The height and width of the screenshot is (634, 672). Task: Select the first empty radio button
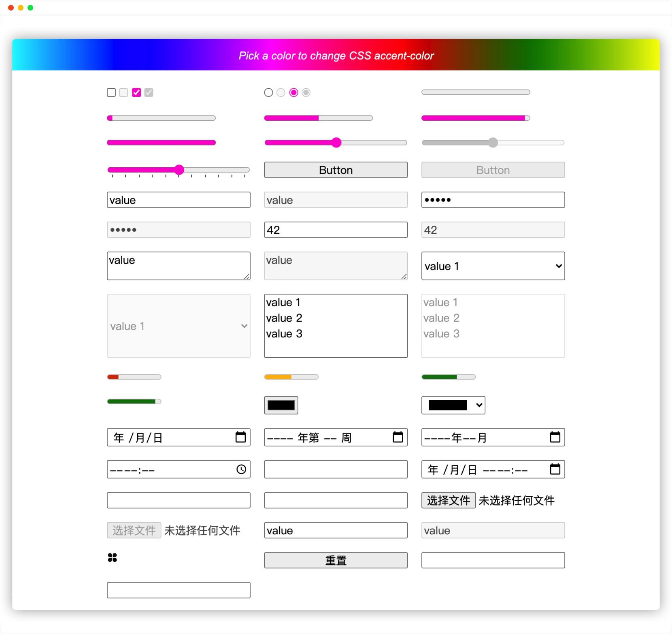268,92
